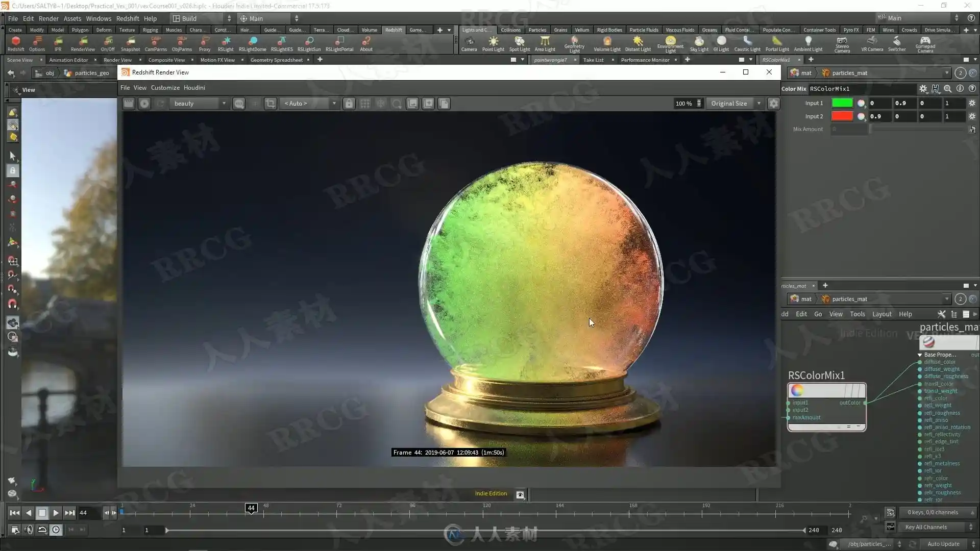Open the Auto camera dropdown in Render View

[309, 104]
